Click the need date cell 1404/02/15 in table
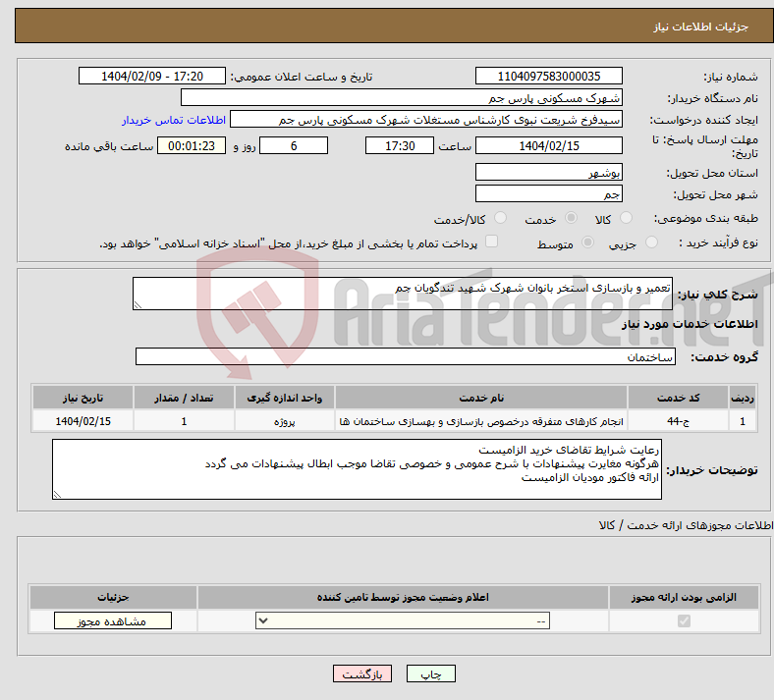 click(83, 421)
